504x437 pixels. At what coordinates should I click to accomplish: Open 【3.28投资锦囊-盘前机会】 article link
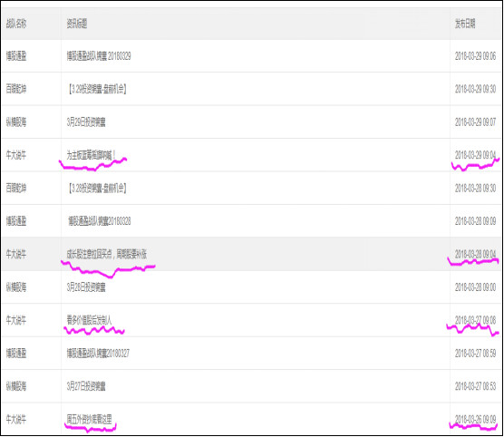point(97,188)
